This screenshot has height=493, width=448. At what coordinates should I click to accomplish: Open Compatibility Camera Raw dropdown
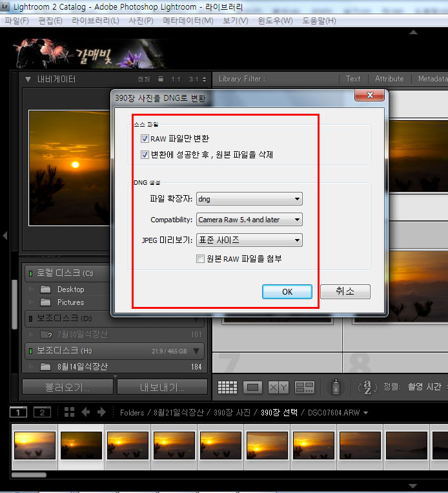249,220
